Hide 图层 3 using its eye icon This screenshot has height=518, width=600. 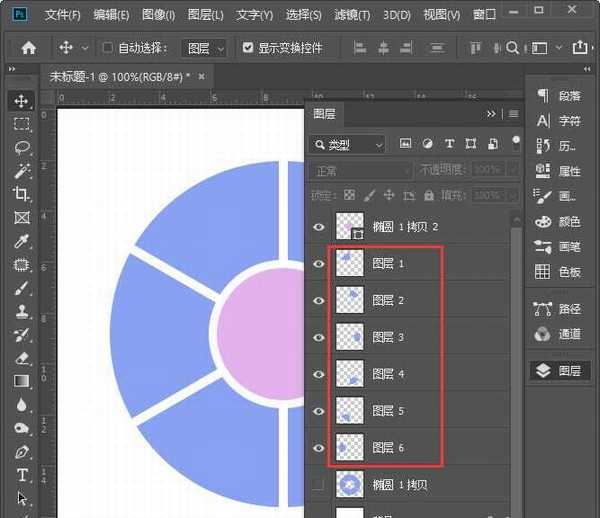[x=319, y=337]
